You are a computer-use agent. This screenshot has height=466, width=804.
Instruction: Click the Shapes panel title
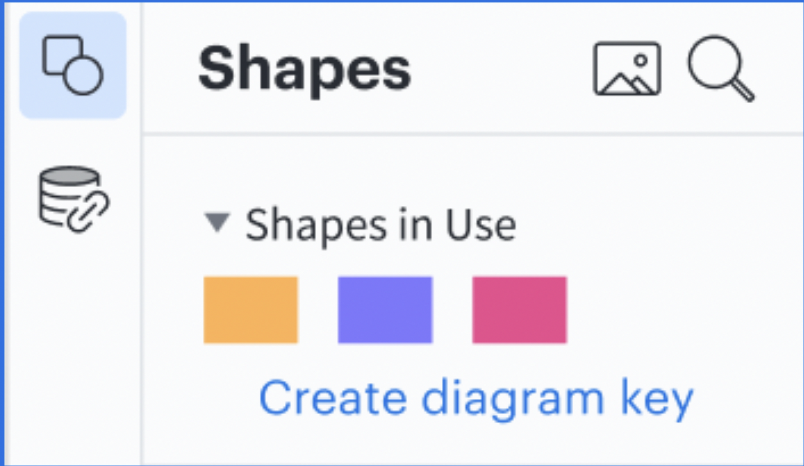point(305,70)
